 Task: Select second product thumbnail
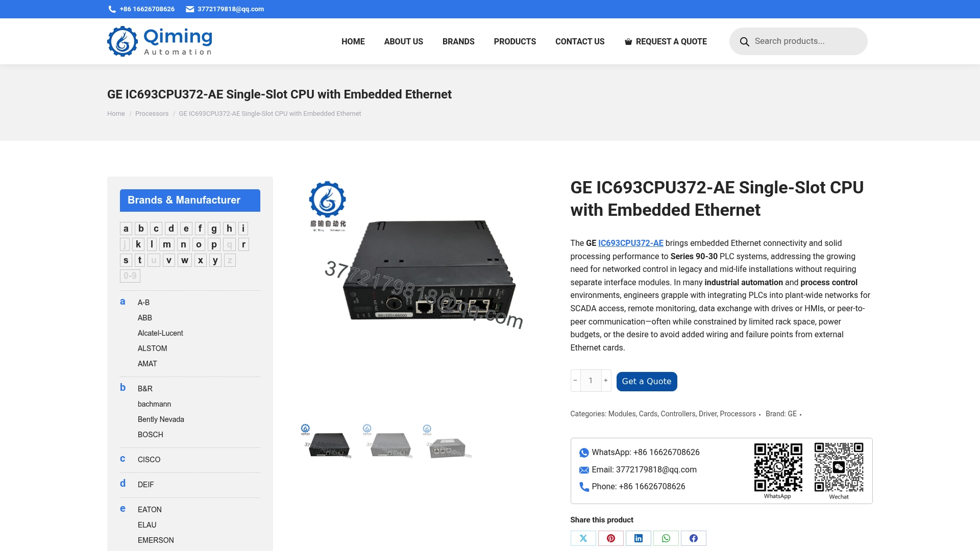[388, 442]
